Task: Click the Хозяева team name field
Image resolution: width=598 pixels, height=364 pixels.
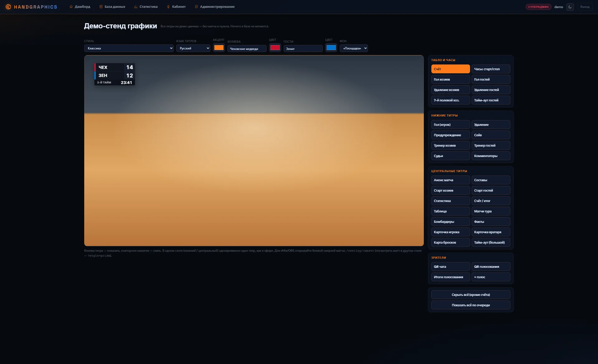Action: [247, 49]
